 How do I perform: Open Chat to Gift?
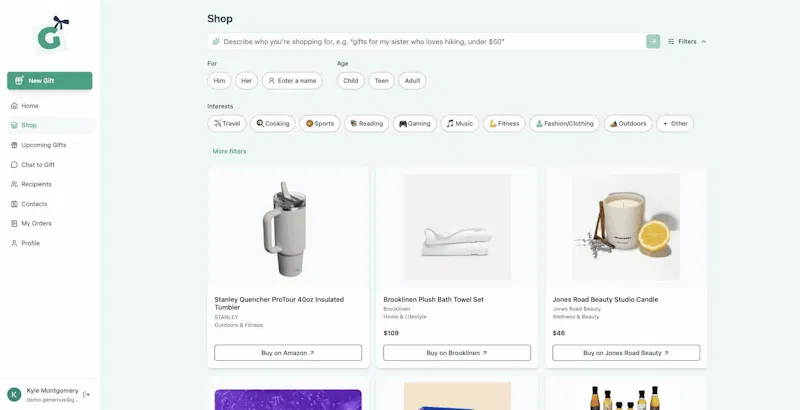click(x=50, y=165)
